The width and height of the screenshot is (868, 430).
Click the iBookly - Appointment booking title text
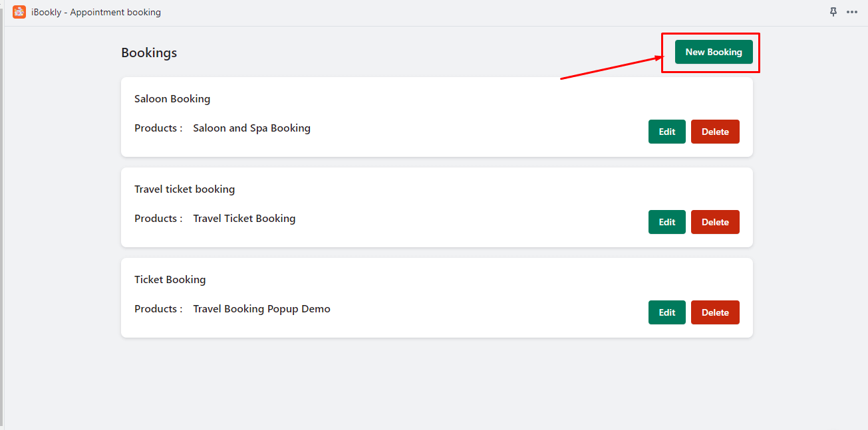(x=96, y=12)
